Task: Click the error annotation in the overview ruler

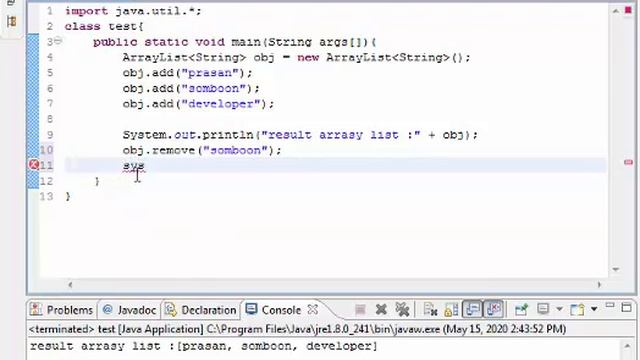Action: point(628,162)
